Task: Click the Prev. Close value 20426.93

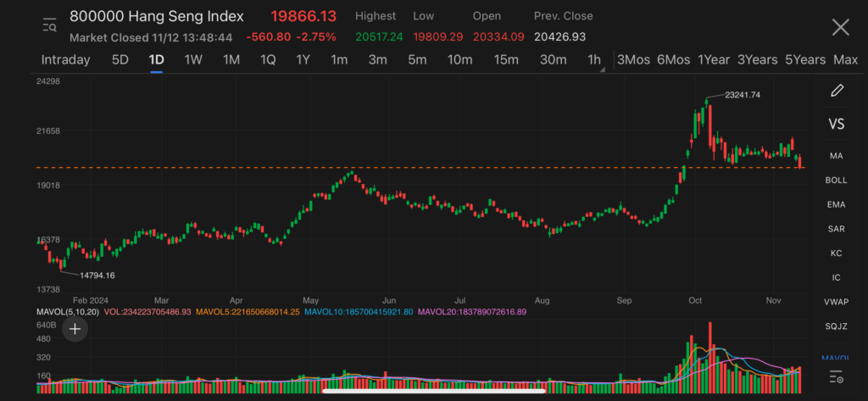Action: pos(559,37)
